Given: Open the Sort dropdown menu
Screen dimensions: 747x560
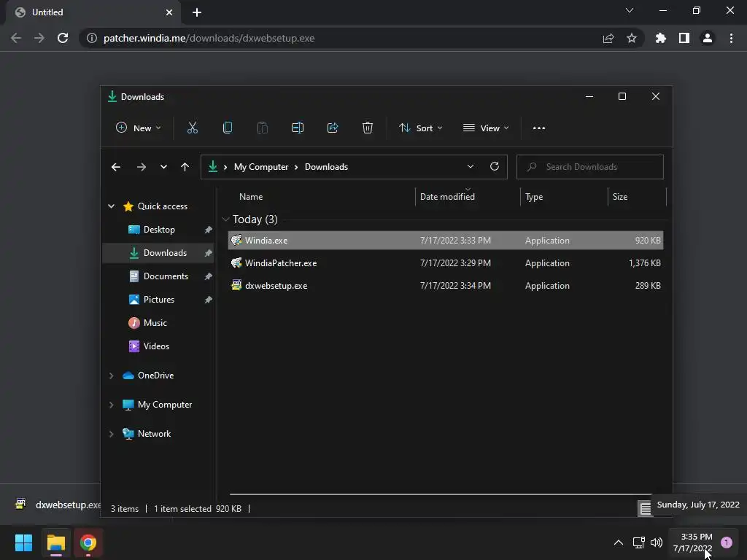Looking at the screenshot, I should [421, 128].
